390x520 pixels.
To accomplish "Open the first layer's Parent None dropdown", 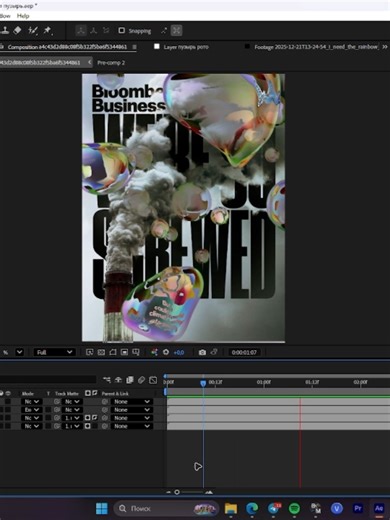I will click(x=132, y=402).
